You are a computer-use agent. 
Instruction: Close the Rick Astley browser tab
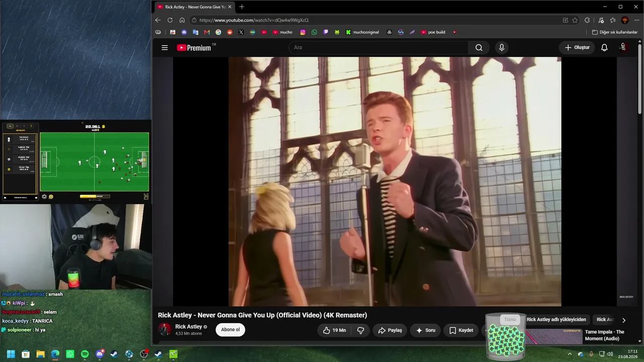click(230, 7)
